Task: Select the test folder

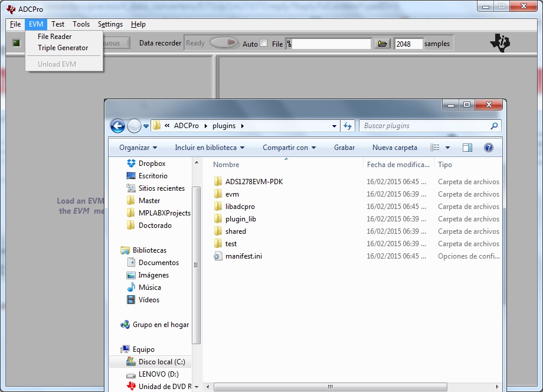Action: point(231,244)
